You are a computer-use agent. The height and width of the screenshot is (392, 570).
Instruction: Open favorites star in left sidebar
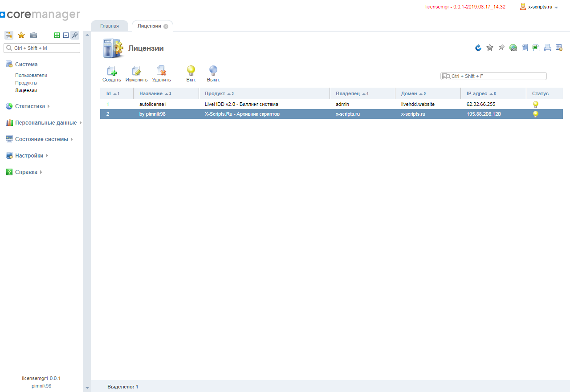(x=21, y=35)
